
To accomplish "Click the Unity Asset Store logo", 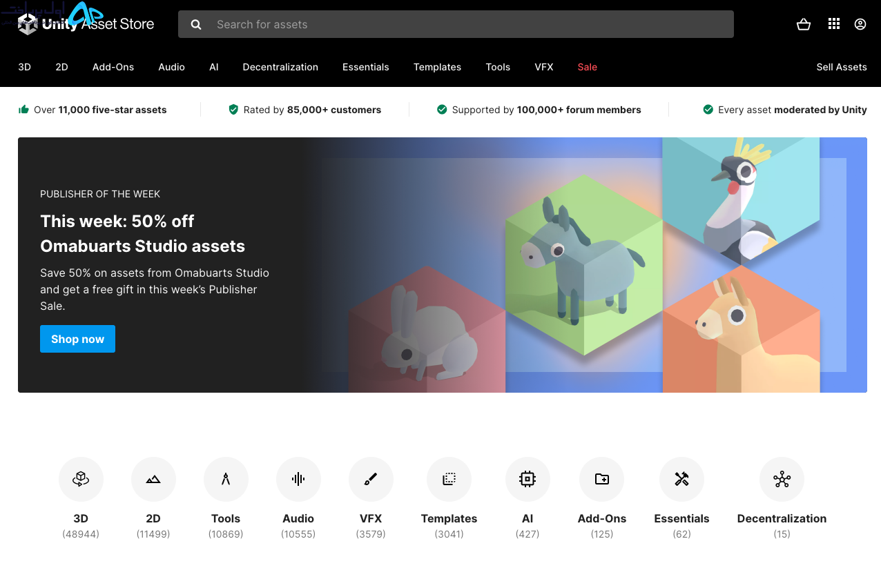I will 86,24.
